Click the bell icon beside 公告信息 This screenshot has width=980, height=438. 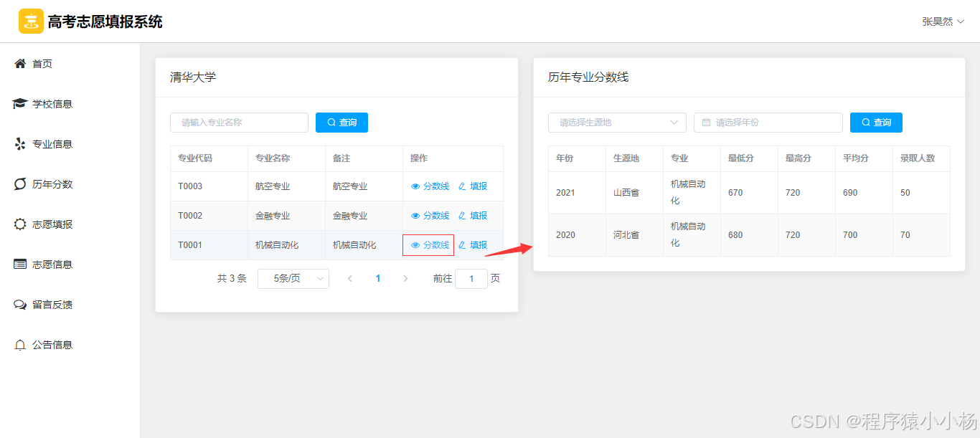point(20,345)
